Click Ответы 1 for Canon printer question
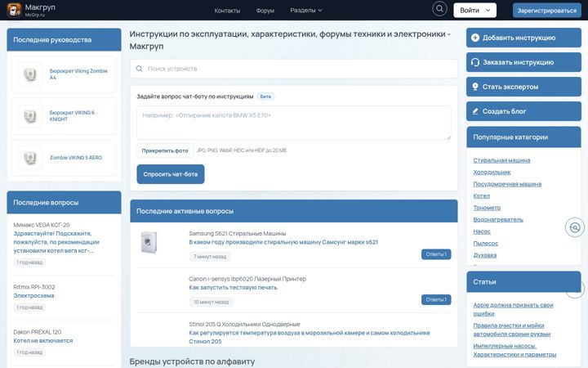This screenshot has height=368, width=588. (436, 299)
